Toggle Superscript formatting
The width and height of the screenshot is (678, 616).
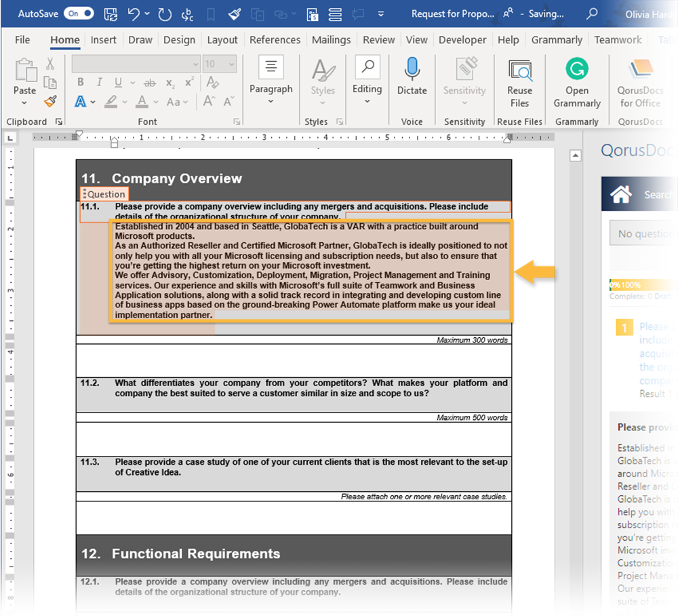click(x=189, y=82)
